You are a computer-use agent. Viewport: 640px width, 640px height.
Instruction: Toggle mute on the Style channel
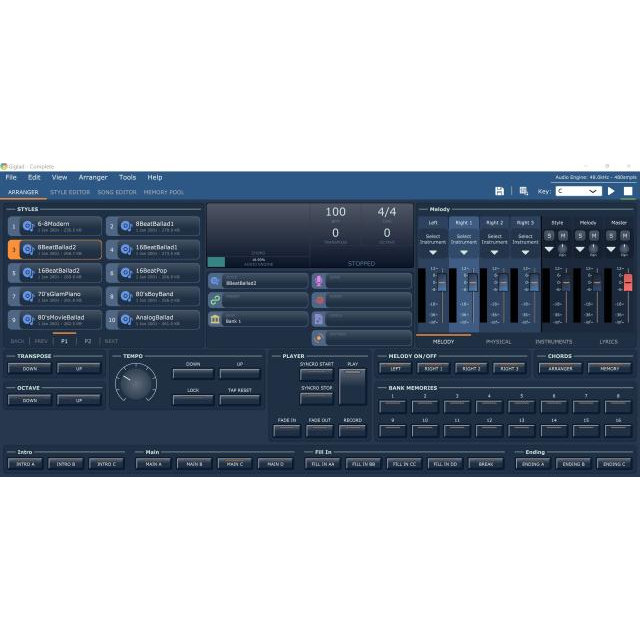coord(563,236)
